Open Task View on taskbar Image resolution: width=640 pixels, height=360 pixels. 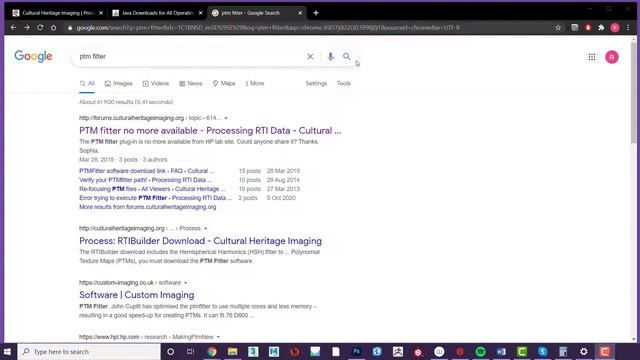(x=190, y=351)
